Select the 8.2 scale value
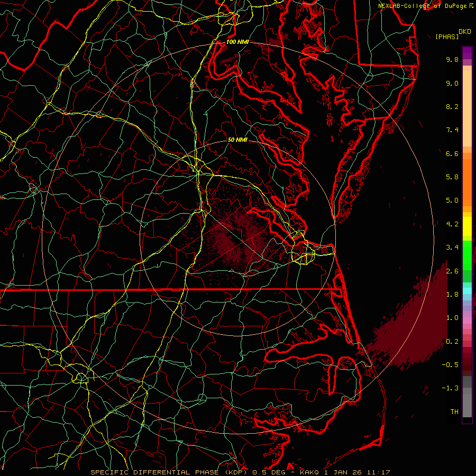 click(452, 106)
